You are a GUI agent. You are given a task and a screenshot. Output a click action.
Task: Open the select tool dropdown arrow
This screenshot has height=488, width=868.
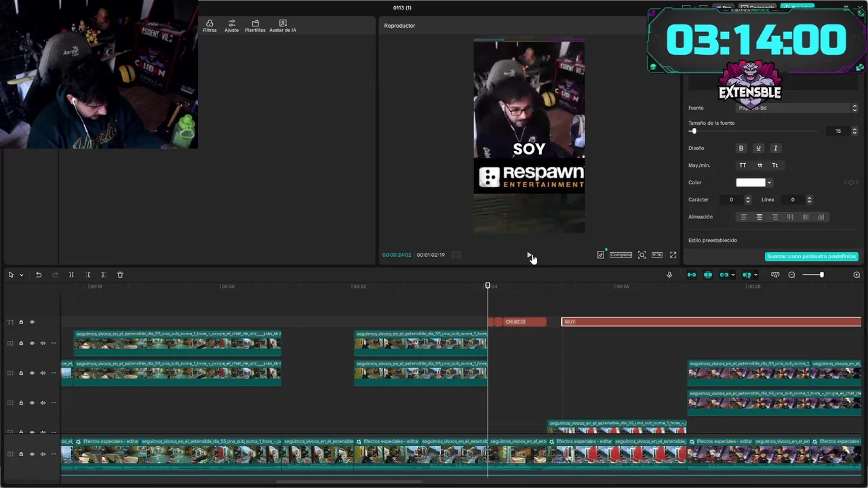tap(21, 274)
